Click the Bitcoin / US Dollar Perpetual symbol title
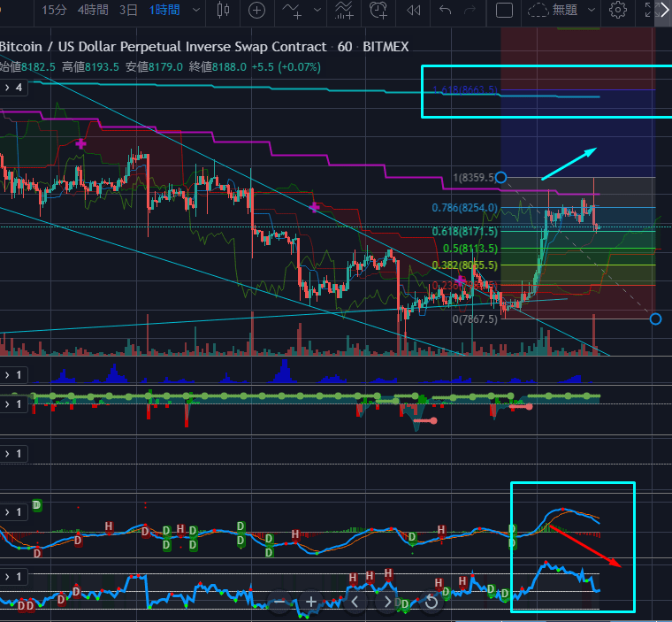The image size is (672, 622). [x=163, y=46]
